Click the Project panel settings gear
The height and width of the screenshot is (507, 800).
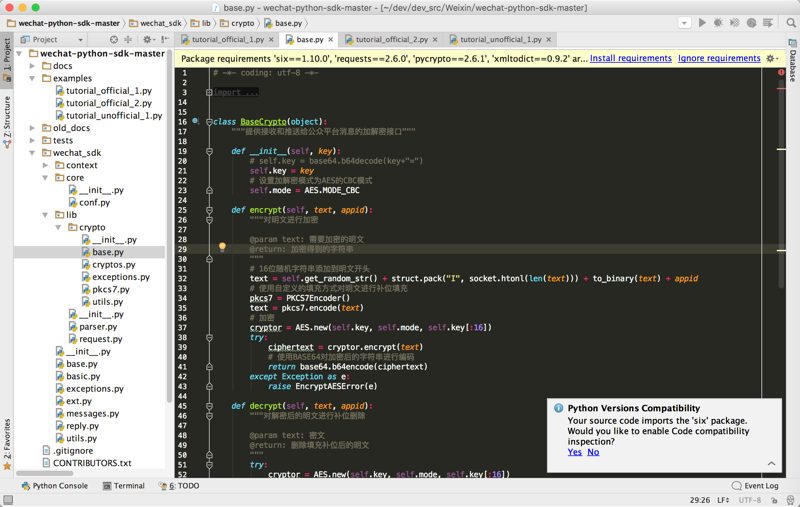(x=148, y=40)
